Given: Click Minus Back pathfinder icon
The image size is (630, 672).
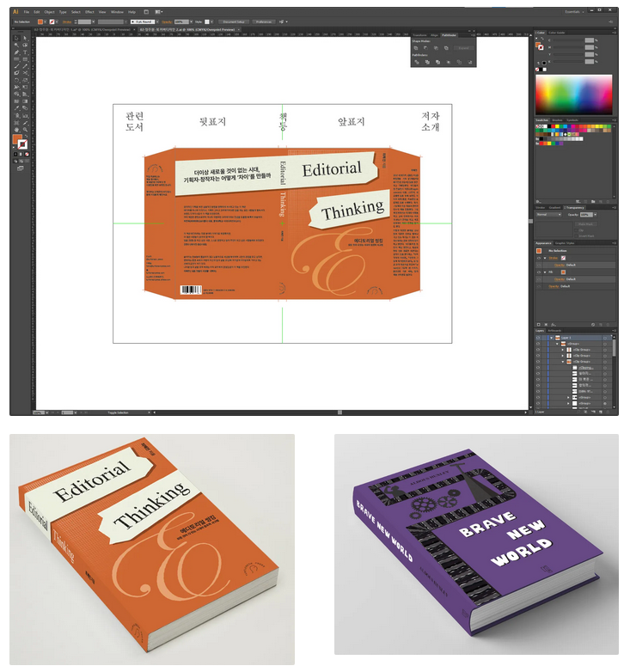Looking at the screenshot, I should (470, 62).
